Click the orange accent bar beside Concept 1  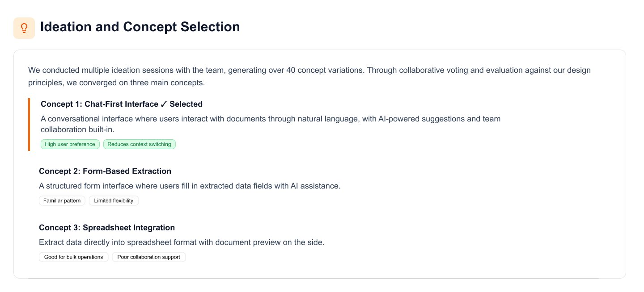[x=29, y=124]
